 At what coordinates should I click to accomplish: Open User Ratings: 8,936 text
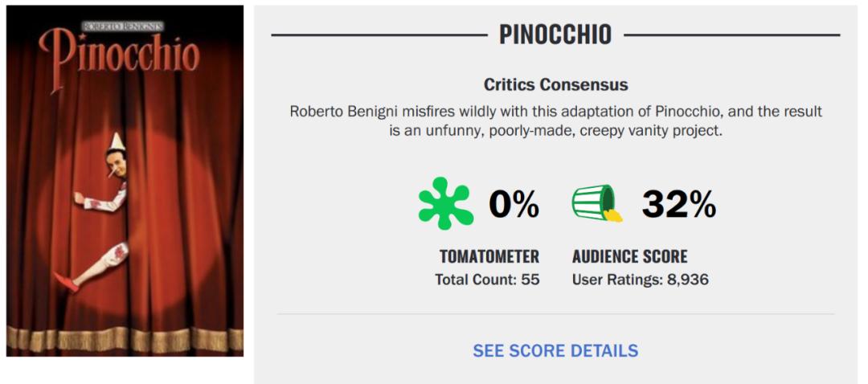click(640, 280)
